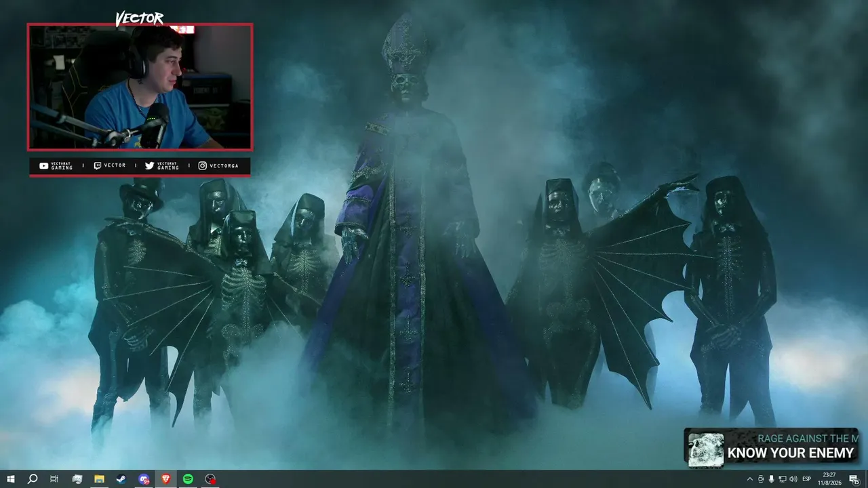Change the ESP input language

coord(807,479)
